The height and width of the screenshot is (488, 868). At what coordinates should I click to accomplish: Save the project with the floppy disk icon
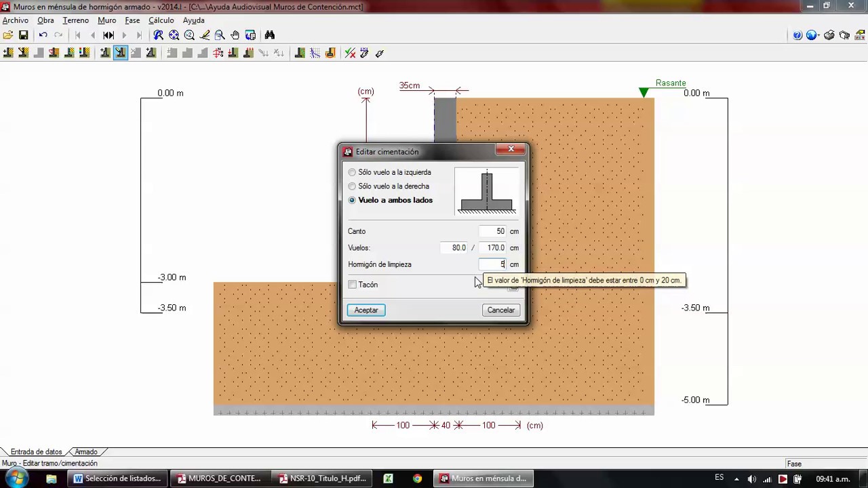[x=23, y=35]
